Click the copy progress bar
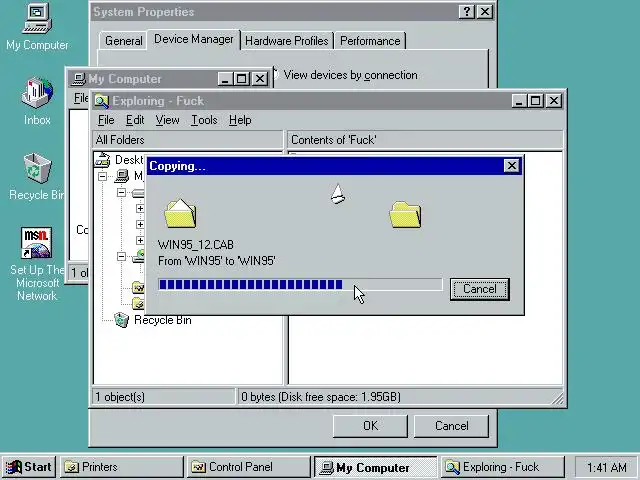The image size is (640, 480). click(x=300, y=284)
